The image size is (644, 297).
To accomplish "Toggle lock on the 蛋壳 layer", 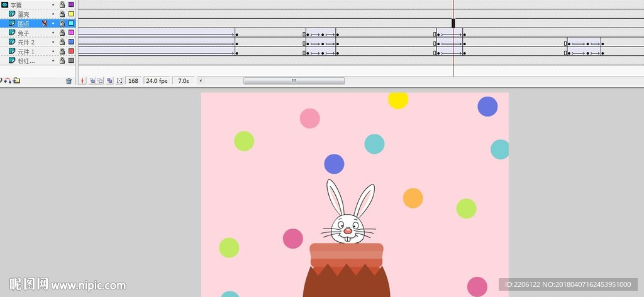I will coord(62,14).
